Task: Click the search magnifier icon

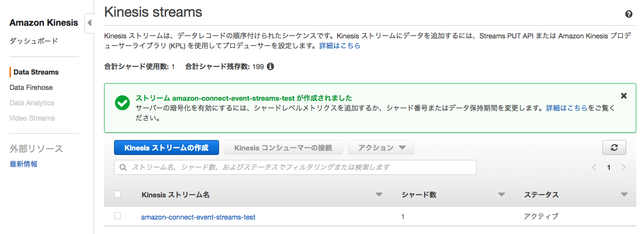Action: click(123, 167)
